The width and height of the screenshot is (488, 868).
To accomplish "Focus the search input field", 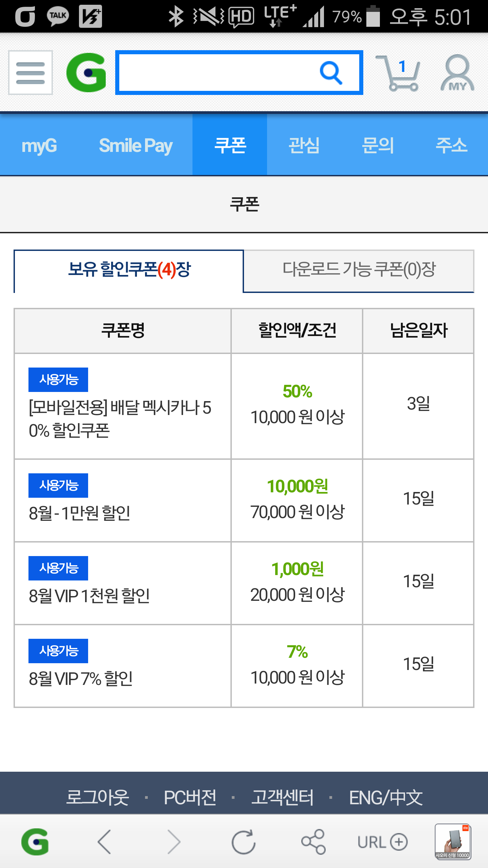I will (217, 73).
